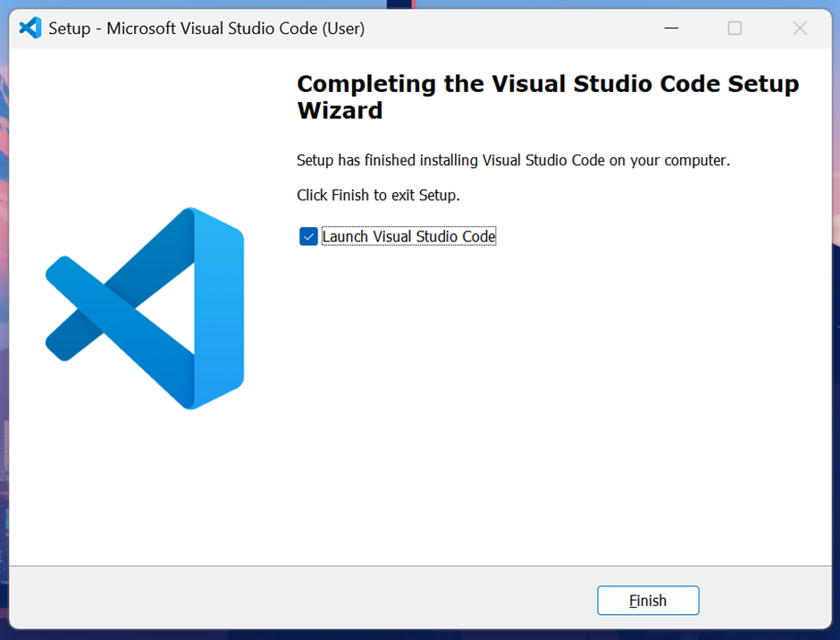Viewport: 840px width, 640px height.
Task: Close the Setup wizard window
Action: (800, 28)
